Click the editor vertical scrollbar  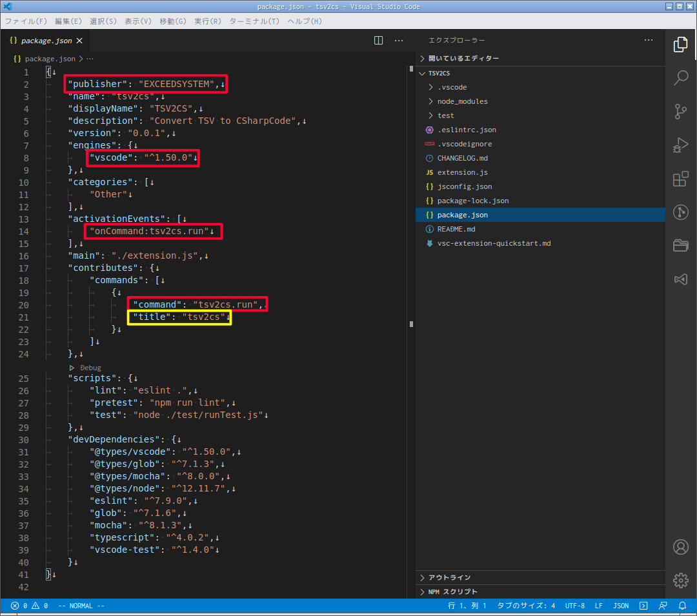(411, 332)
